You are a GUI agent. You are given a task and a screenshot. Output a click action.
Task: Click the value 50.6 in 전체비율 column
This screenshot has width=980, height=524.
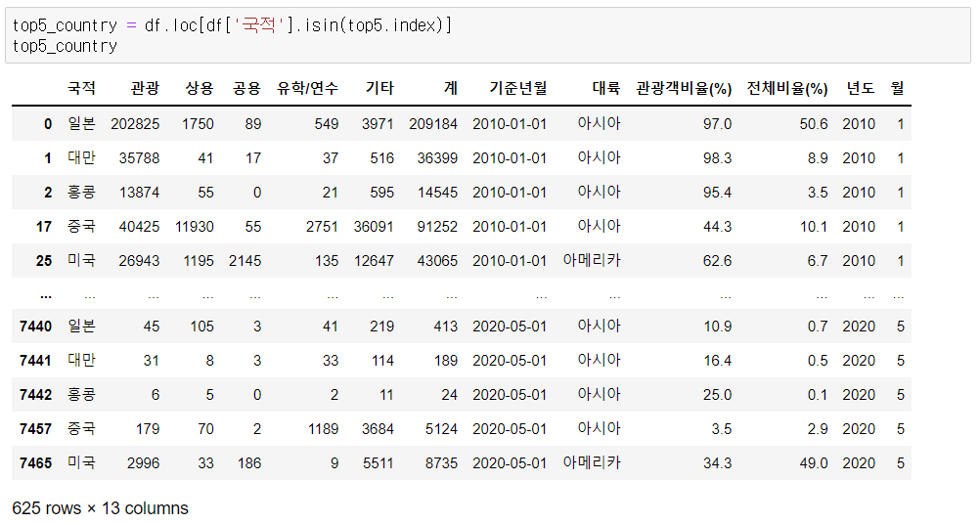814,124
